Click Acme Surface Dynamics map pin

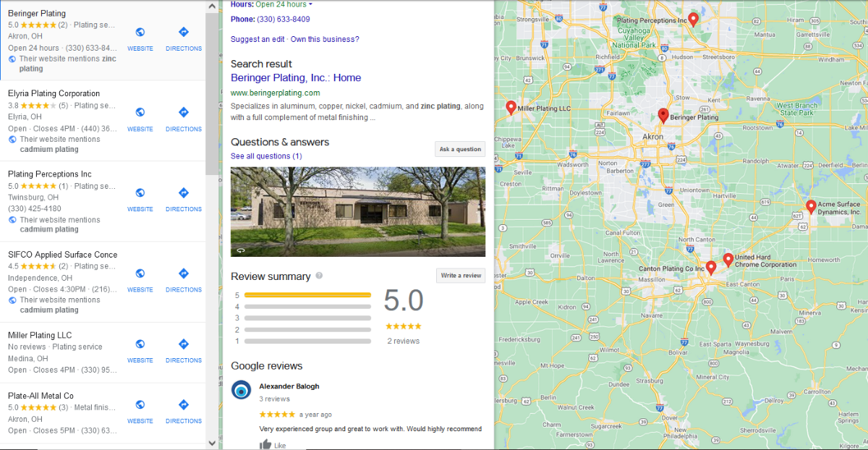click(x=811, y=207)
